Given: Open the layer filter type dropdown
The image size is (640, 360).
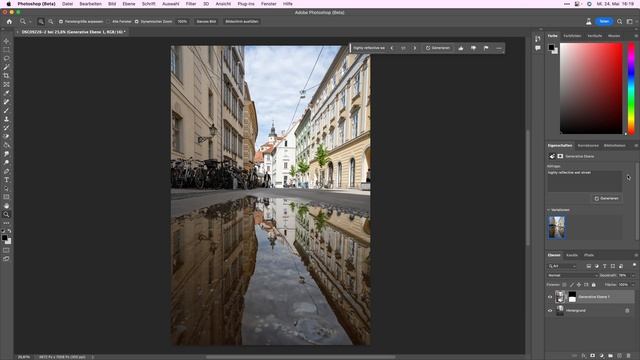Looking at the screenshot, I should [562, 266].
